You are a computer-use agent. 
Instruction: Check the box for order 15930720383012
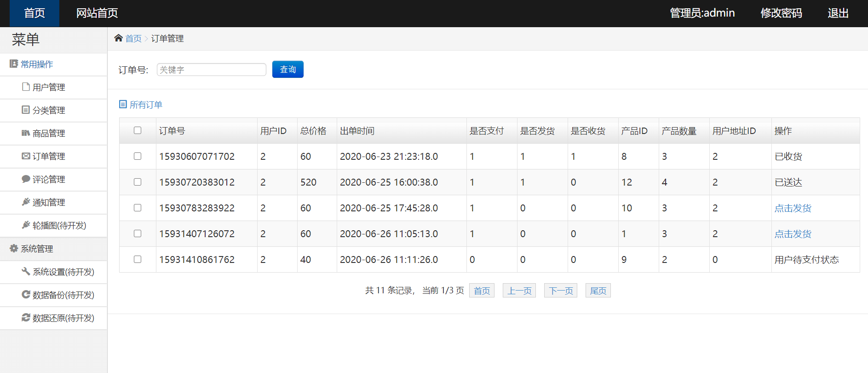click(138, 182)
